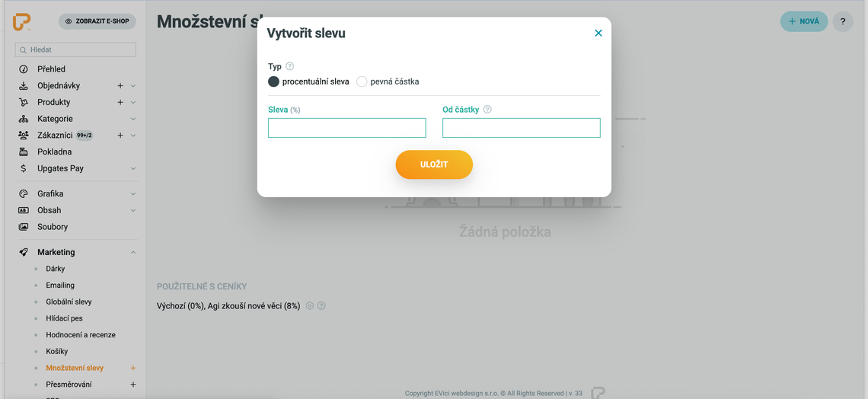
Task: Expand the Kategorie menu section
Action: 133,119
